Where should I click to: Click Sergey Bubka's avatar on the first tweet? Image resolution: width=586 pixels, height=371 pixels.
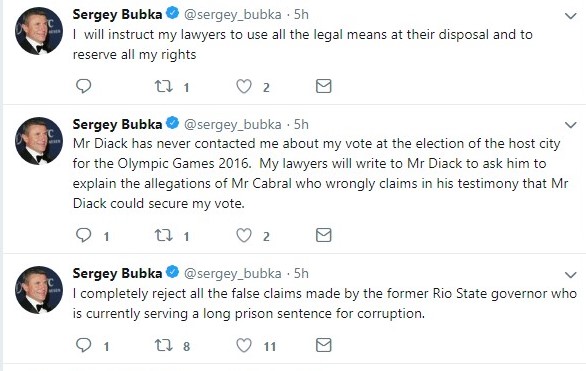39,31
